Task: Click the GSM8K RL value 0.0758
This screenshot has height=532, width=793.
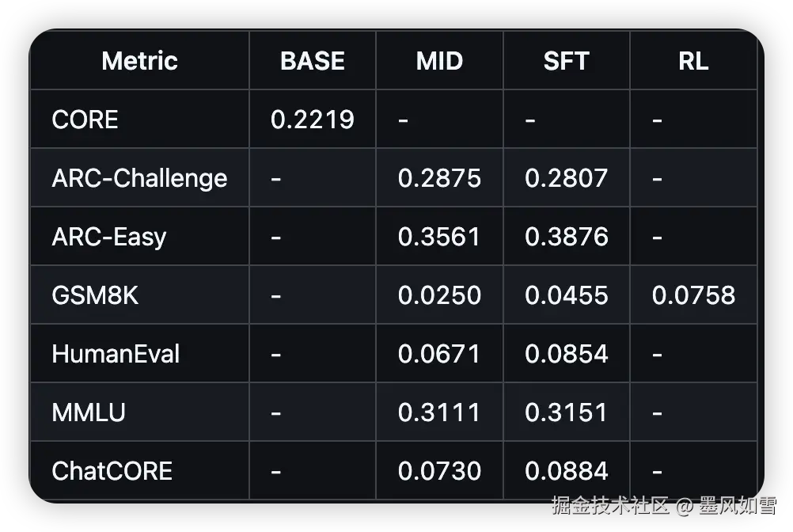Action: (x=693, y=295)
